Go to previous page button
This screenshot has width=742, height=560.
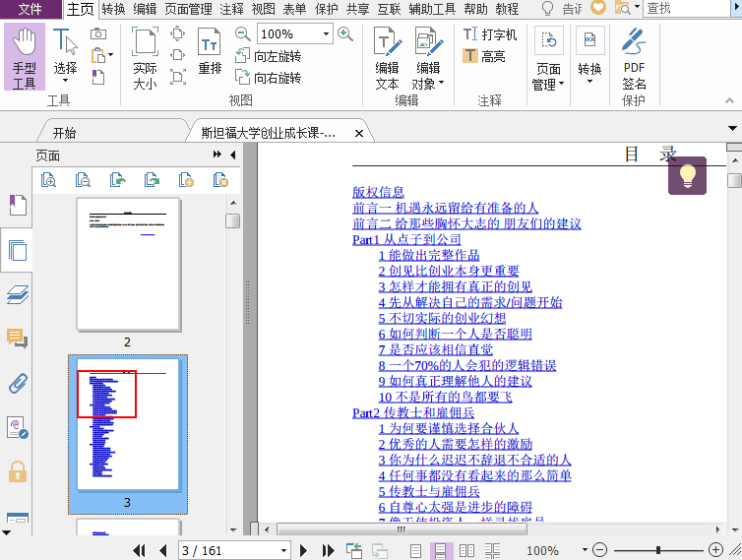(163, 550)
